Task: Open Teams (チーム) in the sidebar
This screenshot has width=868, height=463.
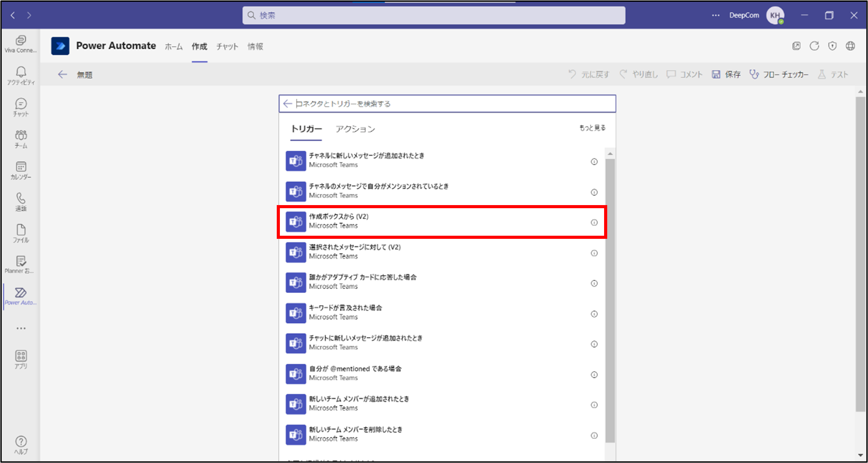Action: pos(20,139)
